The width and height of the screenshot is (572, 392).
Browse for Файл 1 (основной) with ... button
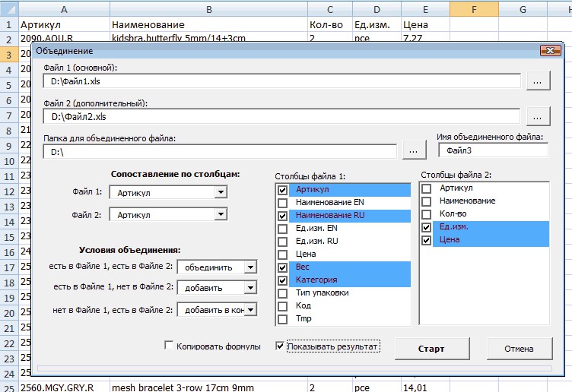point(538,81)
